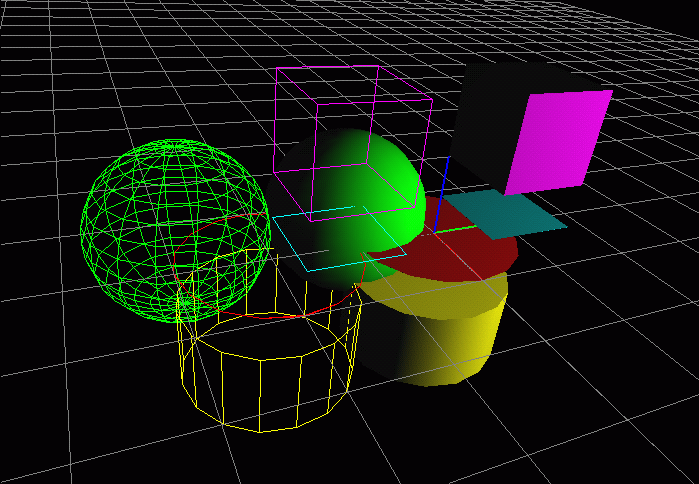699x484 pixels.
Task: Click the bottom rim of yellow wireframe cylinder
Action: (x=265, y=431)
